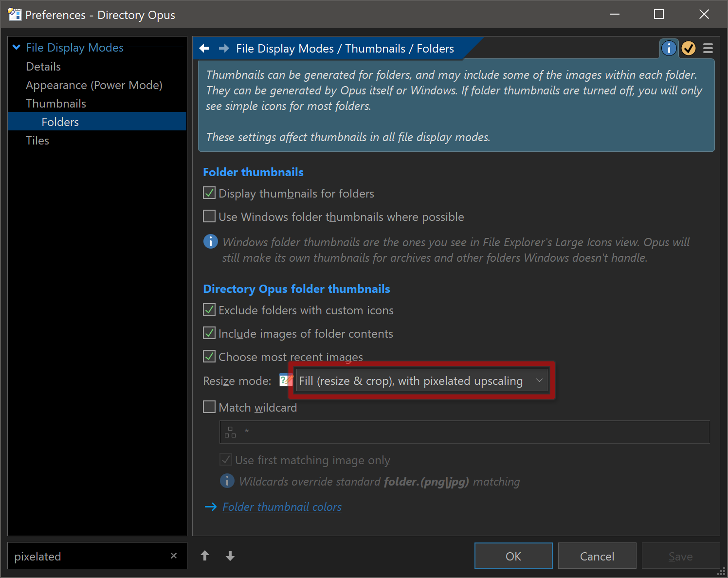728x578 pixels.
Task: Collapse the File Display Modes section
Action: 17,47
